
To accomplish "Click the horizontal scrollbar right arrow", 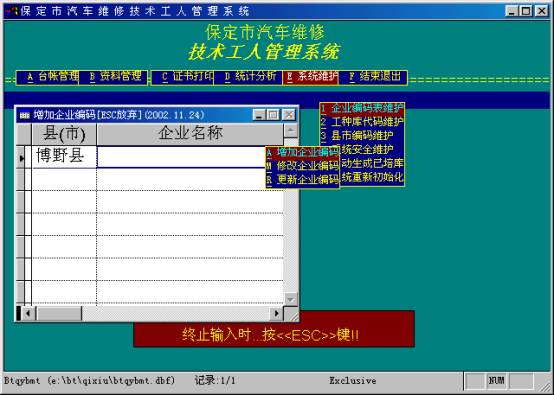I will point(277,313).
